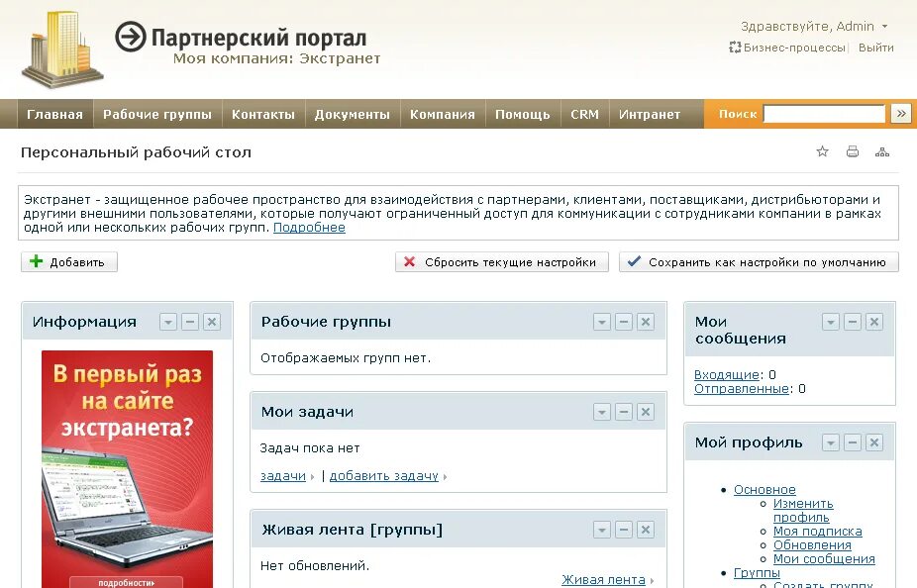Click the red extranet banner image

point(127,469)
